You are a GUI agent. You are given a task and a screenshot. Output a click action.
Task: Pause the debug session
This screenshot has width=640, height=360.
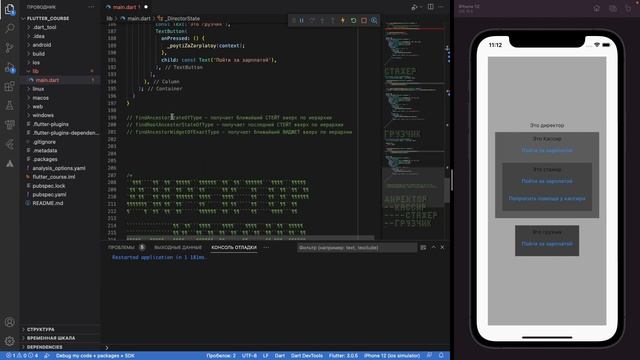[302, 20]
